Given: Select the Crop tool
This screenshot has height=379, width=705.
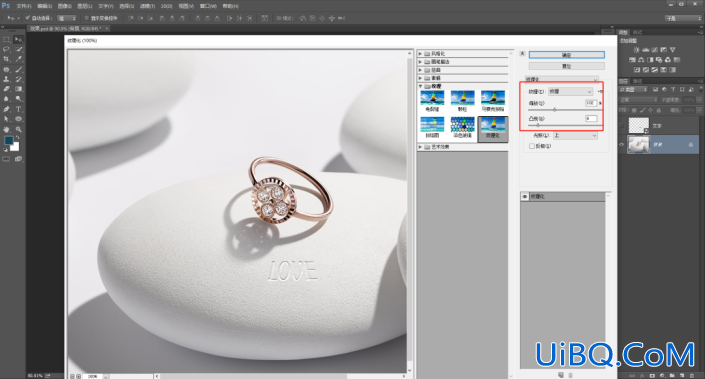Looking at the screenshot, I should (6, 59).
